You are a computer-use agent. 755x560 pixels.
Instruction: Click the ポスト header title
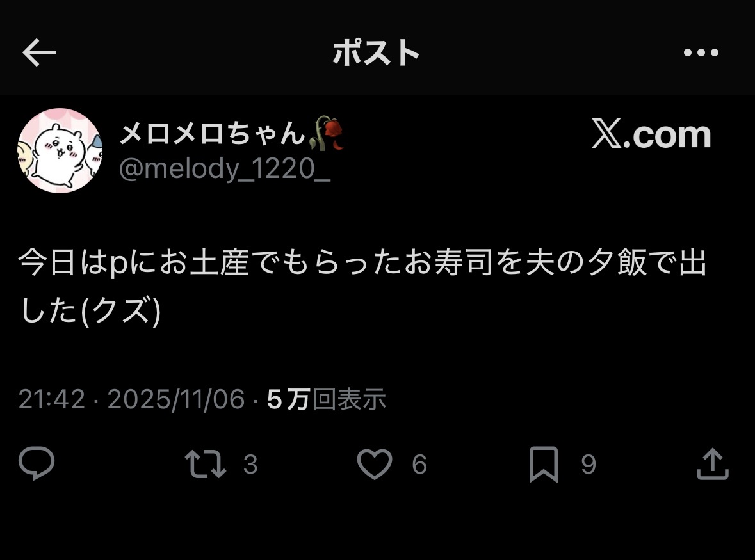coord(376,52)
